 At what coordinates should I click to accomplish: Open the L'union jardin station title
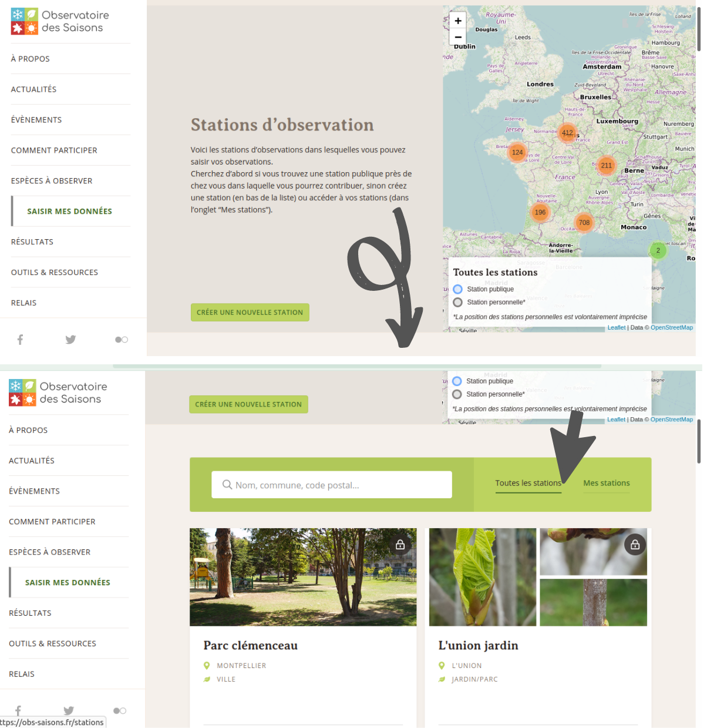(x=479, y=646)
